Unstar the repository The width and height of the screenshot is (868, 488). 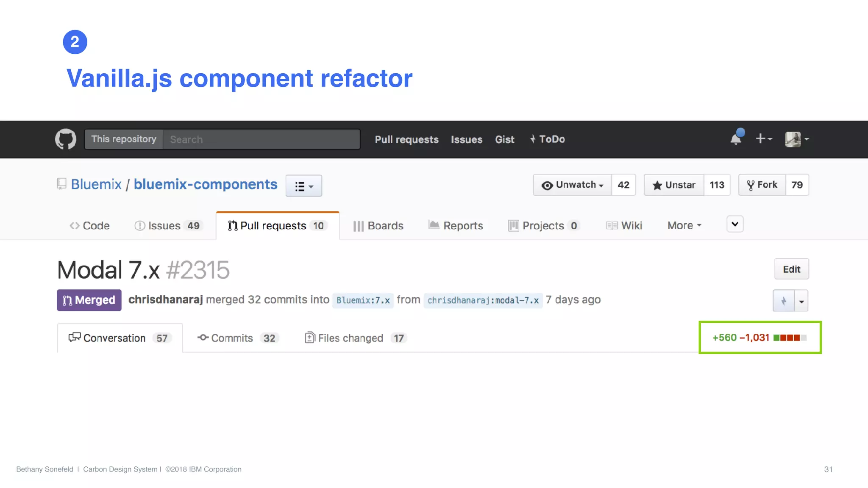[x=674, y=185]
